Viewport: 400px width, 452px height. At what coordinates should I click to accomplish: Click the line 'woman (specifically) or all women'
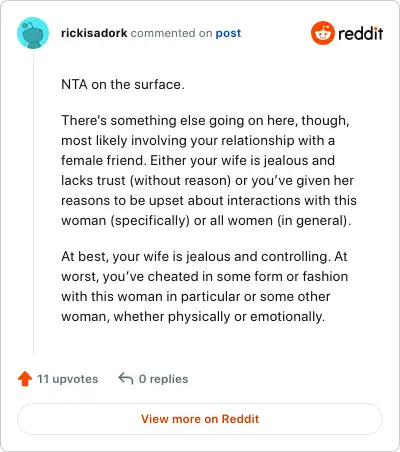point(206,220)
